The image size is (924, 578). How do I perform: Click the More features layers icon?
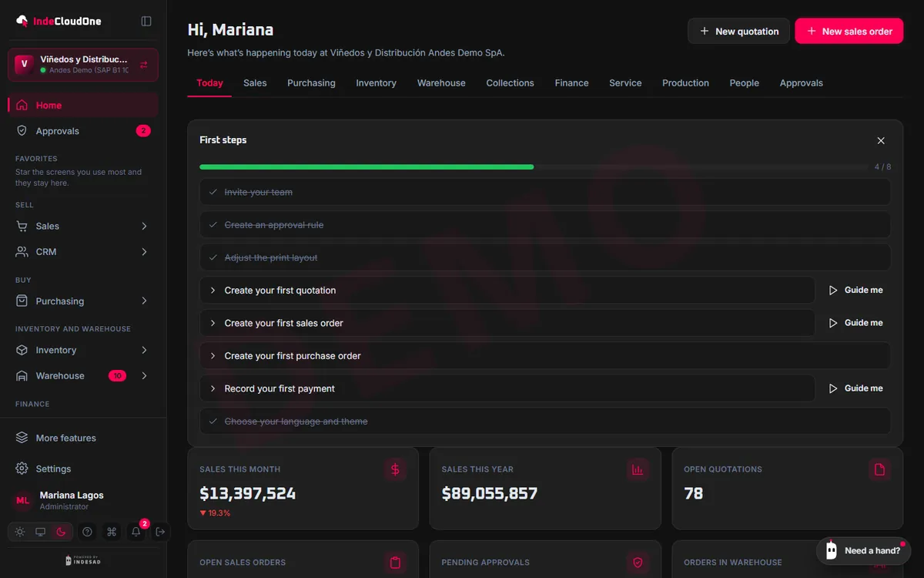(22, 438)
